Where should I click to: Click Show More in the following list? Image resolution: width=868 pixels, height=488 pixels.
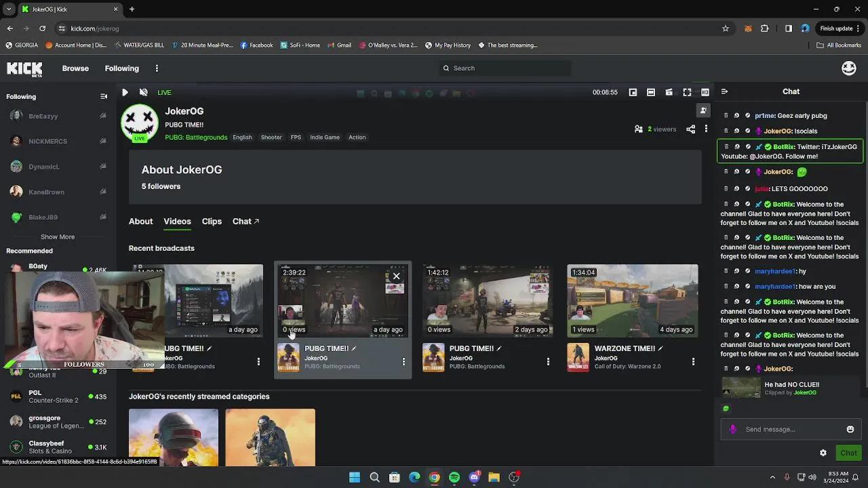pos(58,237)
